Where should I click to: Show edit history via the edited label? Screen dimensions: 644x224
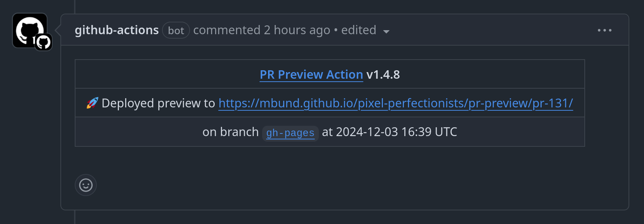tap(359, 30)
